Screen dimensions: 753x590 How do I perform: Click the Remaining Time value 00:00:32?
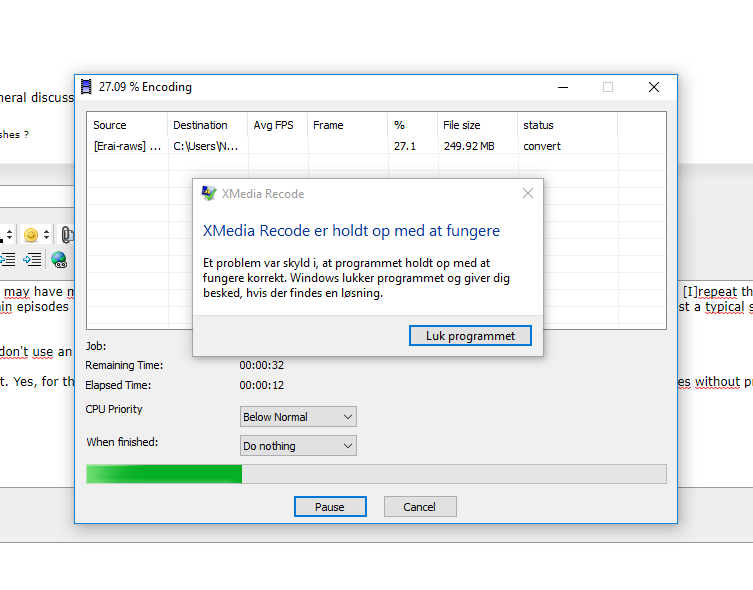point(262,365)
